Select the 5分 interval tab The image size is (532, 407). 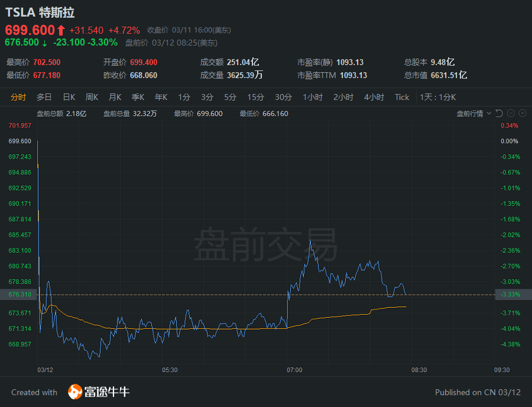point(230,97)
